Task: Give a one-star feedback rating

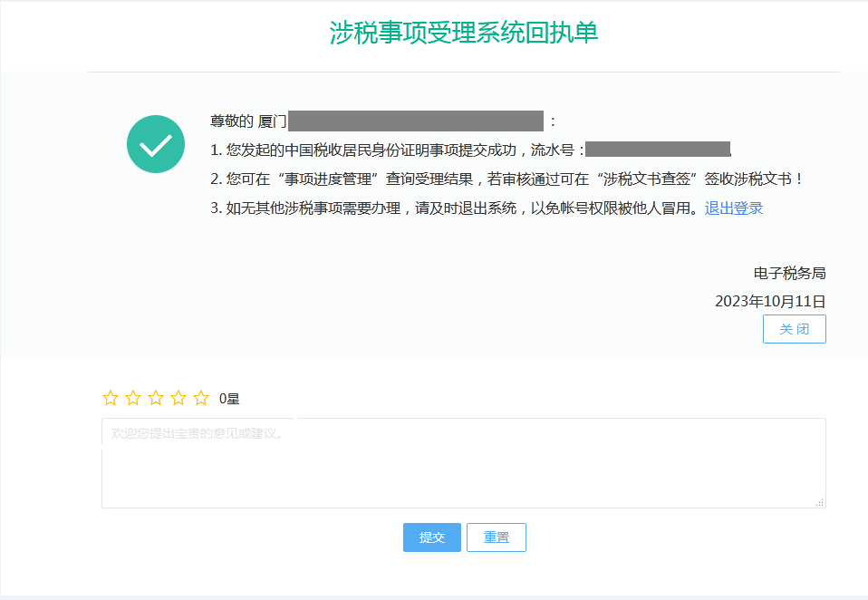Action: tap(112, 396)
